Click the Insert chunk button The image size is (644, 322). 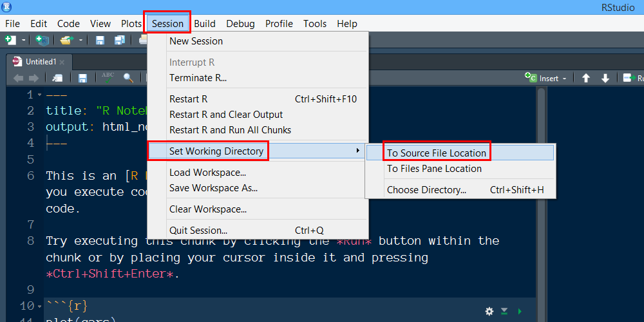click(542, 78)
